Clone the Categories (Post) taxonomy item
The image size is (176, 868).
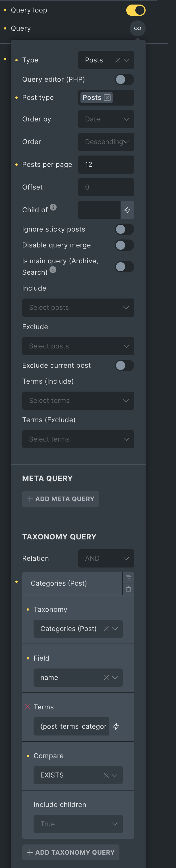(x=128, y=577)
